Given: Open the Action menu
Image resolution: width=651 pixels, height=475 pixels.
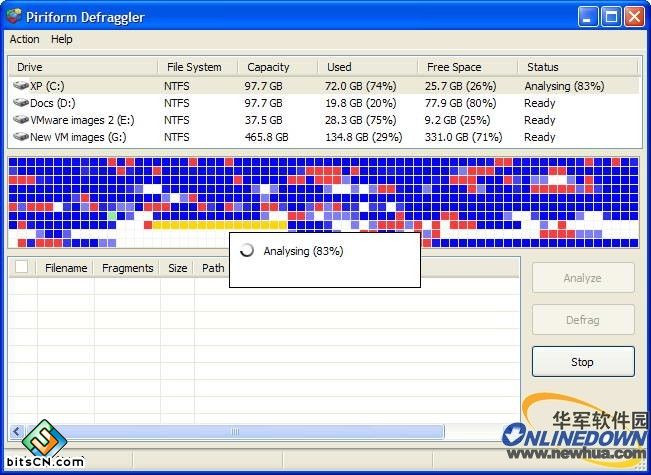Looking at the screenshot, I should 25,39.
